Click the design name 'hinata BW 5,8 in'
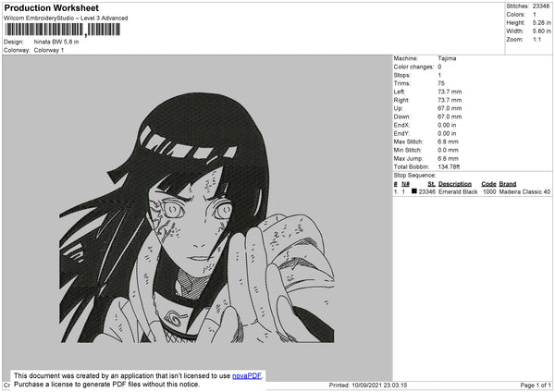Screen dimensions: 555x392 coord(56,42)
